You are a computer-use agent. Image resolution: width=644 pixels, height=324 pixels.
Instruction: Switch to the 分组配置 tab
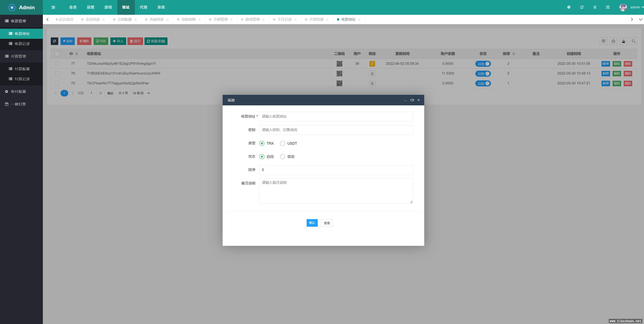tap(124, 19)
